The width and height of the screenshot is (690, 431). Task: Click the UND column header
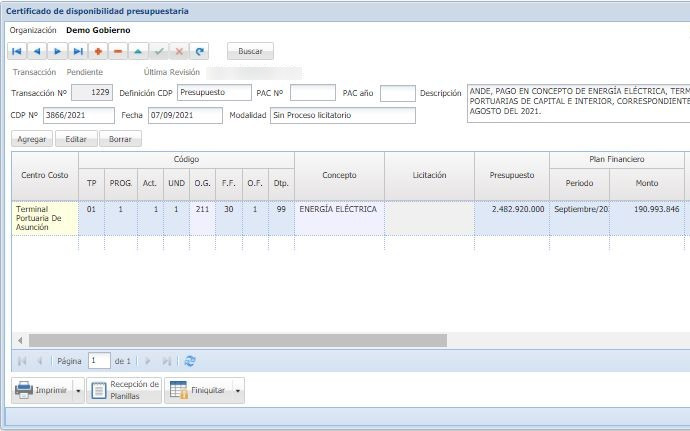tap(176, 184)
